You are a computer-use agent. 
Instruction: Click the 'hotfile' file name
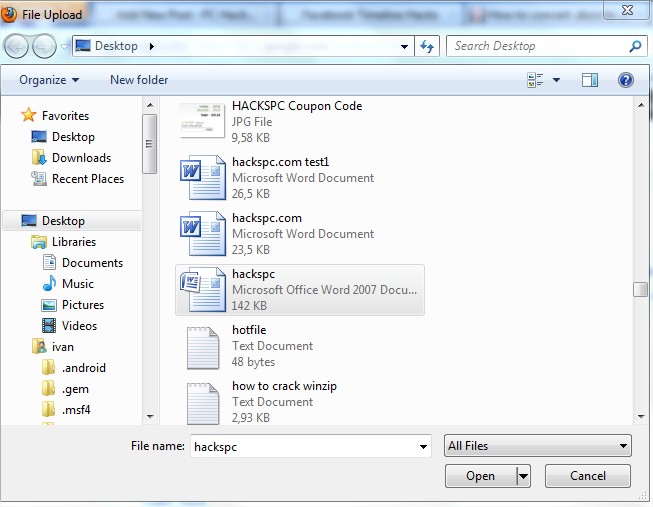pos(249,330)
